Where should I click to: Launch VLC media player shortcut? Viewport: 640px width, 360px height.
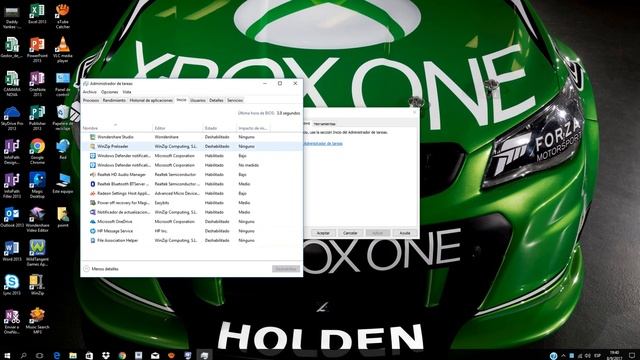pos(62,49)
